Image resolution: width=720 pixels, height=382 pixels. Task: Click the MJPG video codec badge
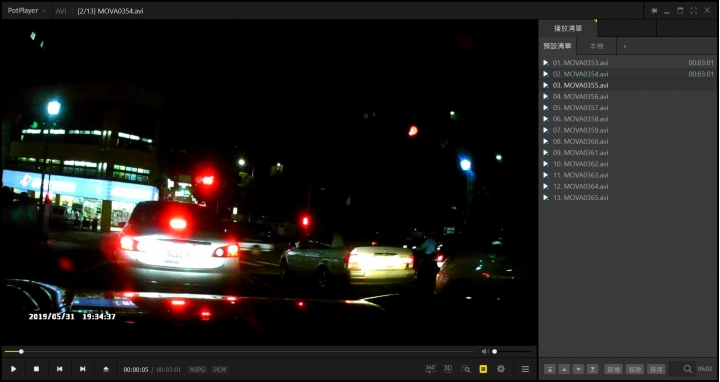[x=197, y=370]
